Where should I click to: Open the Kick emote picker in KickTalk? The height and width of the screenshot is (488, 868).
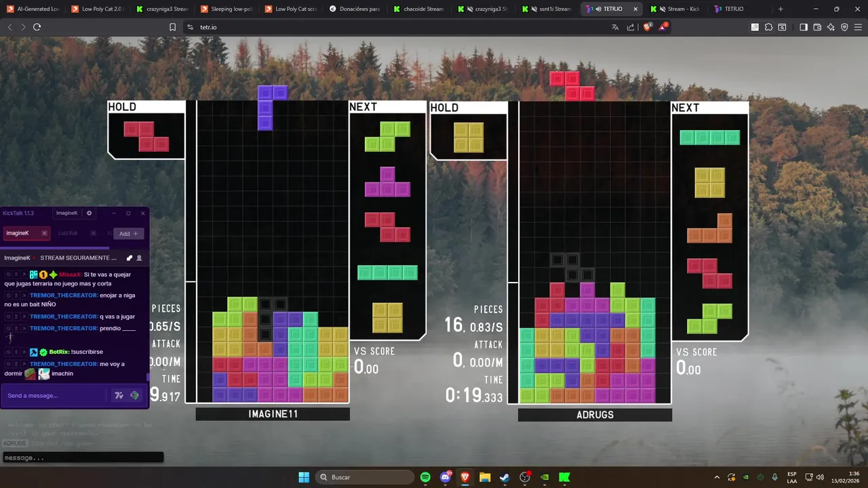(x=135, y=395)
